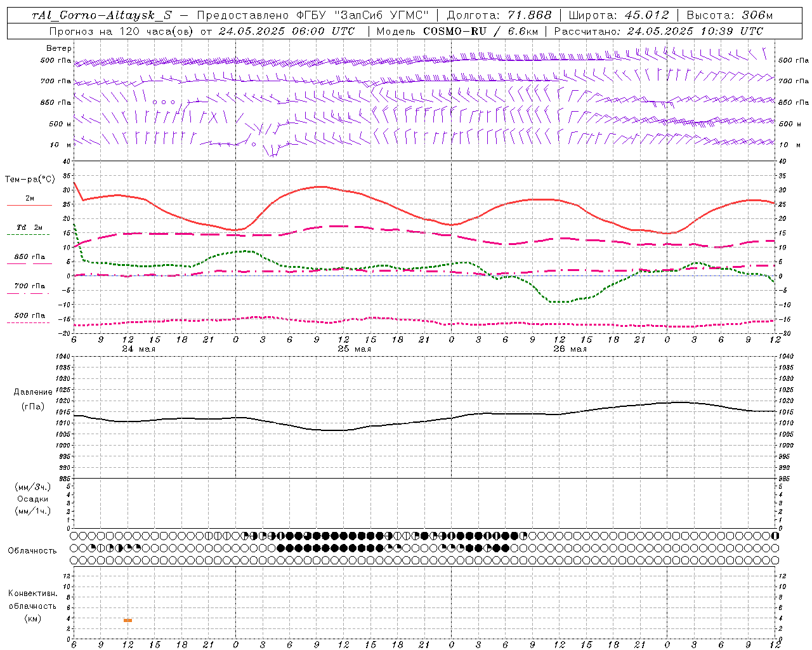Click the 700 гПа temperature legend entry
The image size is (812, 650).
[30, 286]
